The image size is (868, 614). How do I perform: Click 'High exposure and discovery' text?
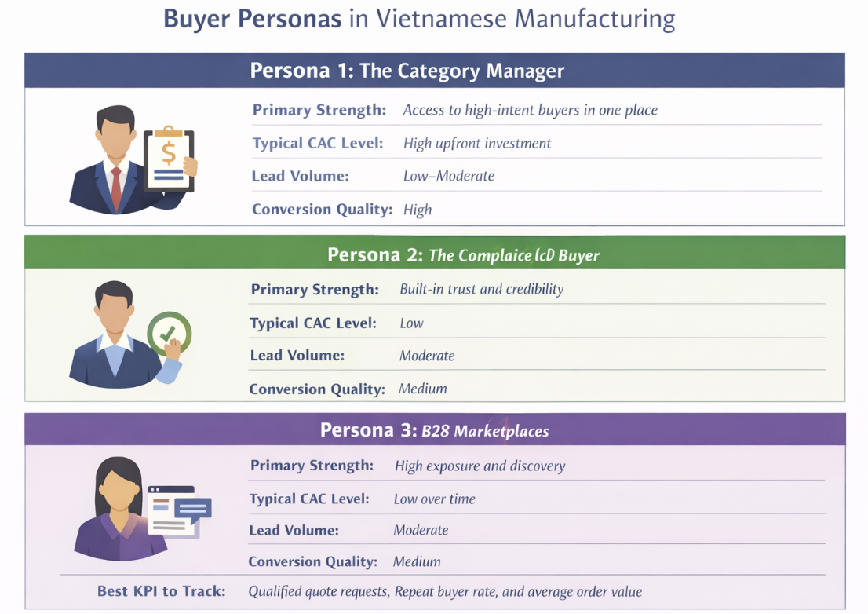click(480, 466)
